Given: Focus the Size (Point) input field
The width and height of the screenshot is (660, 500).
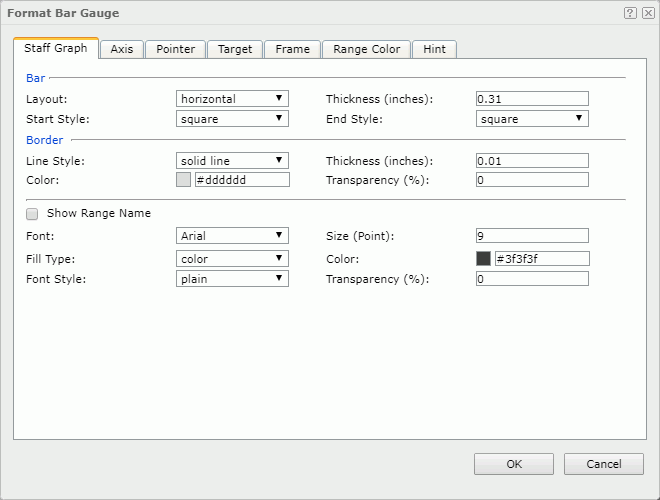Looking at the screenshot, I should (x=532, y=236).
